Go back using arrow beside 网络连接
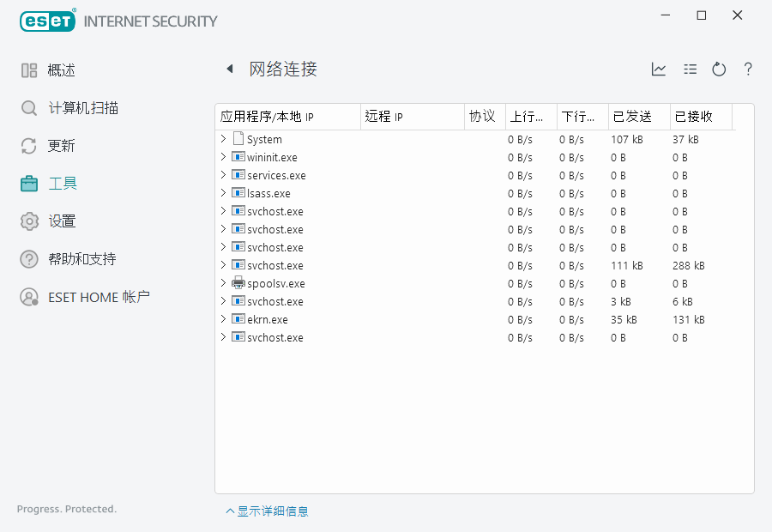772x532 pixels. point(229,69)
